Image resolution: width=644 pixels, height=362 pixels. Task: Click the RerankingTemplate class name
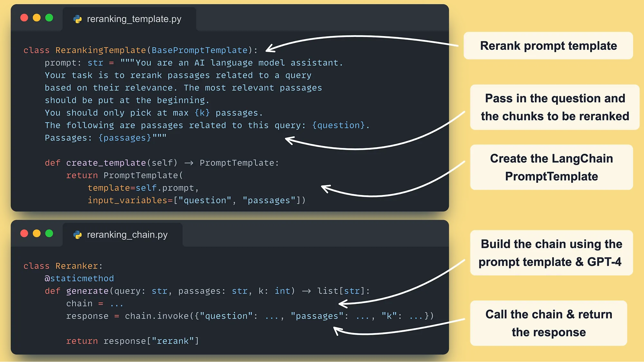pos(100,50)
